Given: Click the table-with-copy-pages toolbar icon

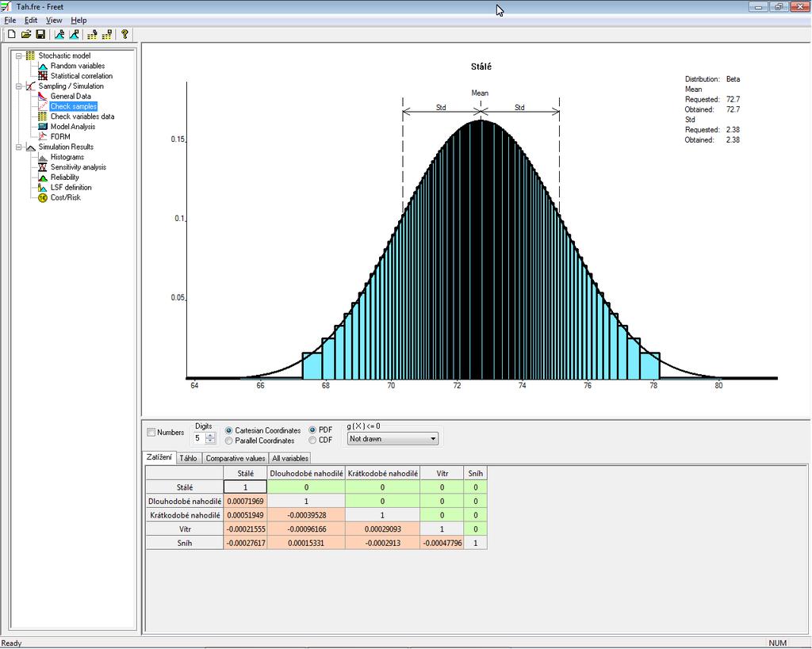Looking at the screenshot, I should click(x=92, y=35).
